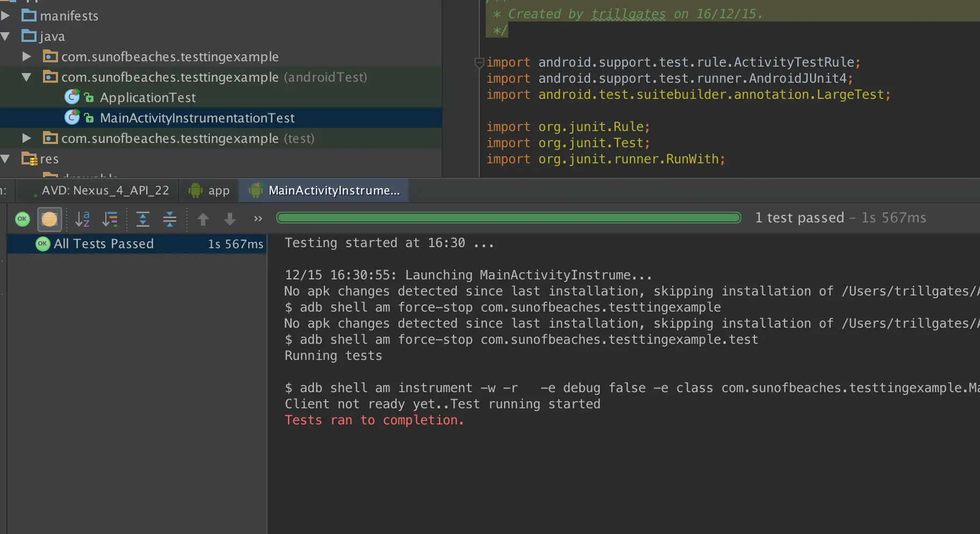The image size is (980, 534).
Task: Click the 'Created by trillgates' comment line
Action: pyautogui.click(x=628, y=14)
